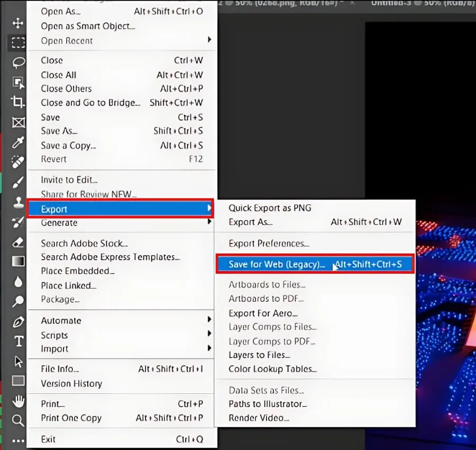This screenshot has height=450, width=476.
Task: Select the Rectangular Marquee tool
Action: 18,42
